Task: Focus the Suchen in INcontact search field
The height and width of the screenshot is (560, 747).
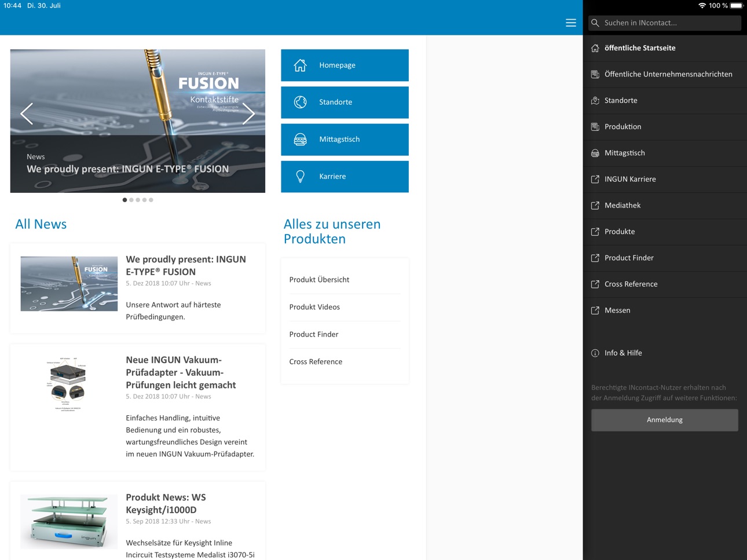Action: coord(665,23)
